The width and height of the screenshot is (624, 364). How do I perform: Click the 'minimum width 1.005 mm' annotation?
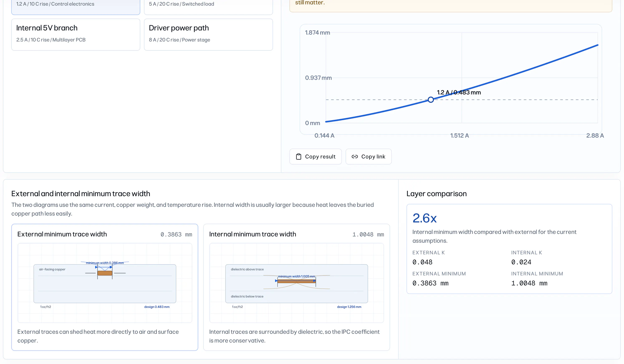tap(296, 276)
